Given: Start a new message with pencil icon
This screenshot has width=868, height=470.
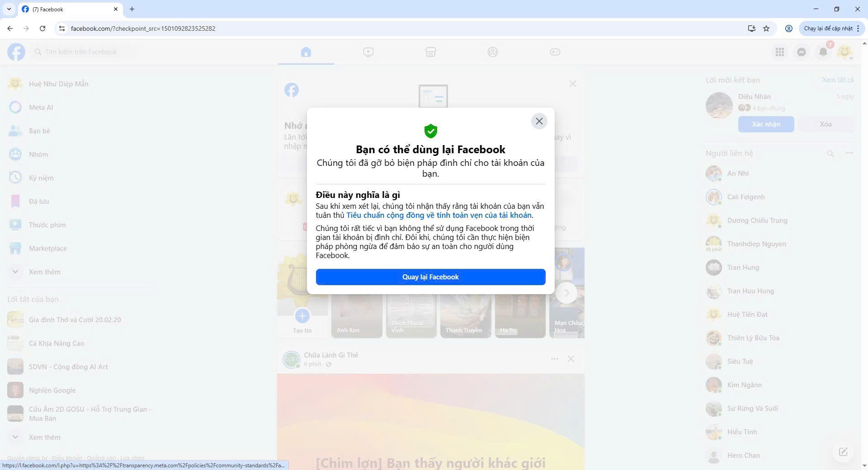Looking at the screenshot, I should (843, 452).
